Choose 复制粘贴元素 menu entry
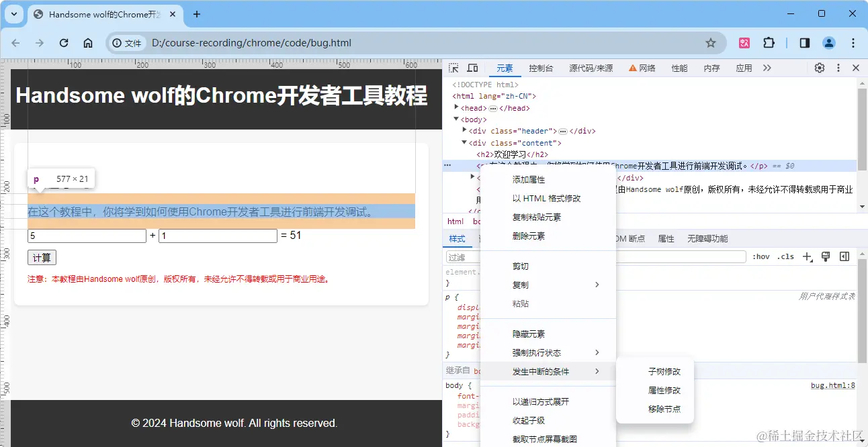Screen dimensions: 868x447 tap(548, 217)
